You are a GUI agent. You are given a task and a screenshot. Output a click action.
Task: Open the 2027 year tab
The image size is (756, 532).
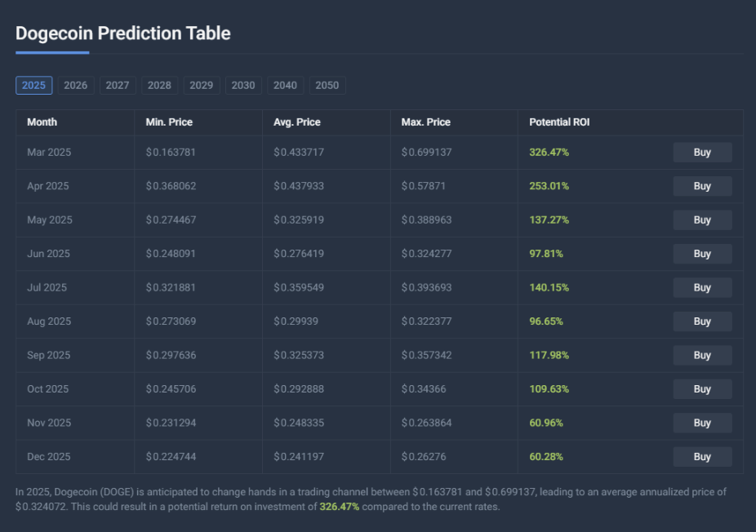click(x=118, y=85)
